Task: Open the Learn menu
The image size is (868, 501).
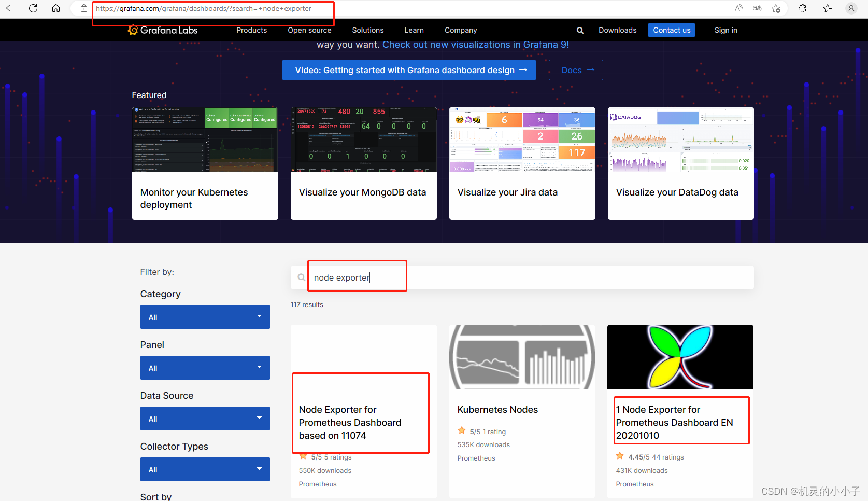Action: pyautogui.click(x=414, y=30)
